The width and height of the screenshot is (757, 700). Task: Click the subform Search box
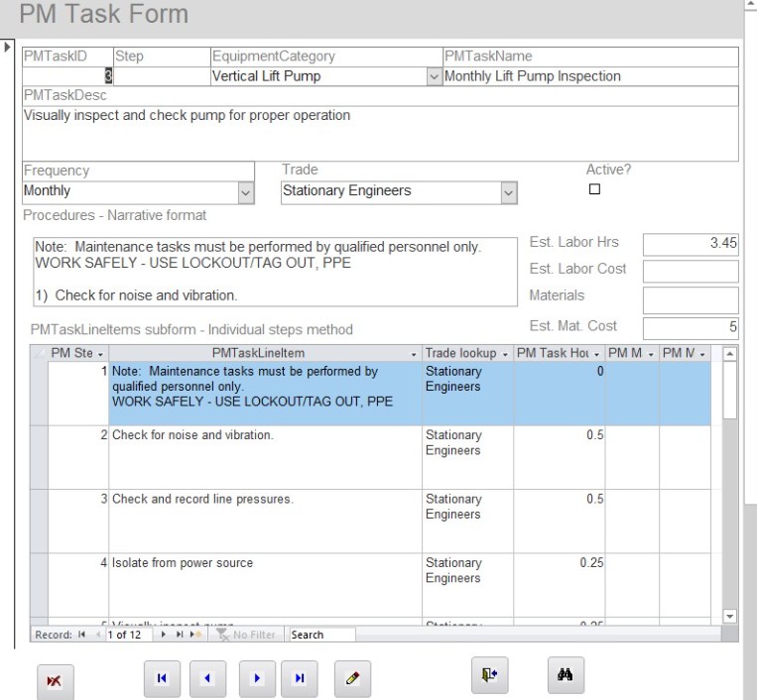pos(322,635)
